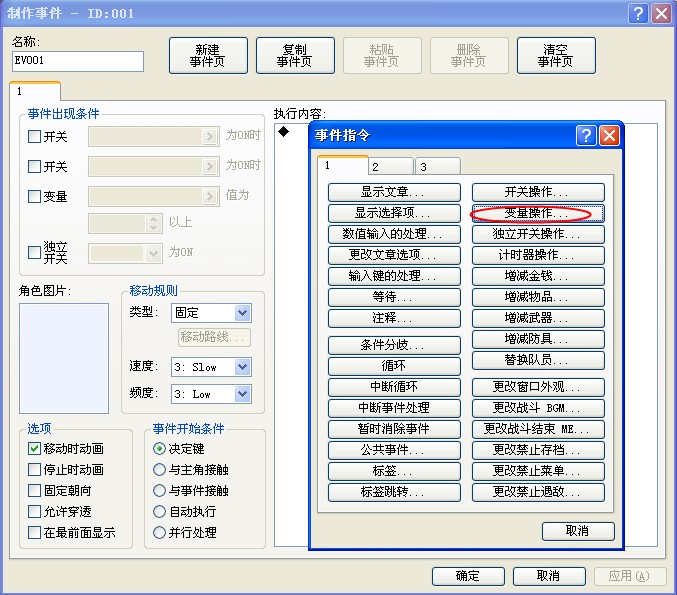
Task: Click the 角色图片 preview box
Action: [x=64, y=358]
